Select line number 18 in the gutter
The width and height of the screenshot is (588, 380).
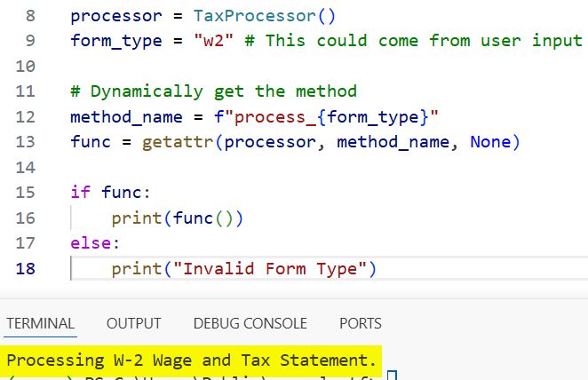coord(26,269)
